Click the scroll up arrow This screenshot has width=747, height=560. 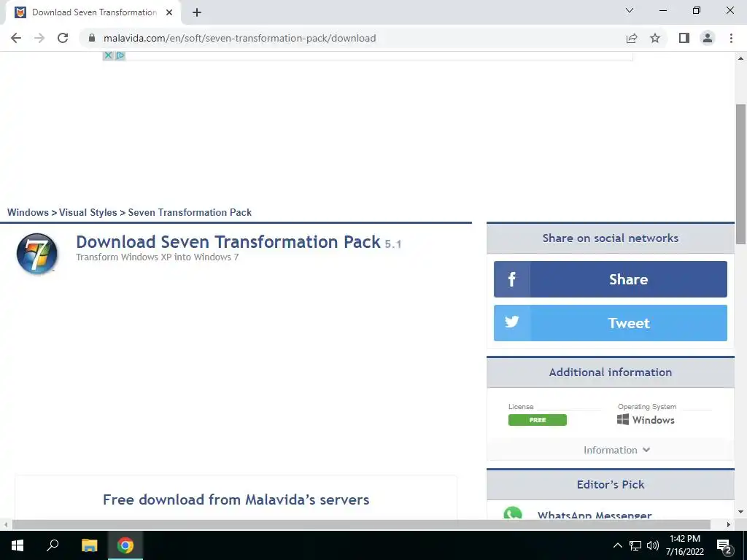[741, 58]
